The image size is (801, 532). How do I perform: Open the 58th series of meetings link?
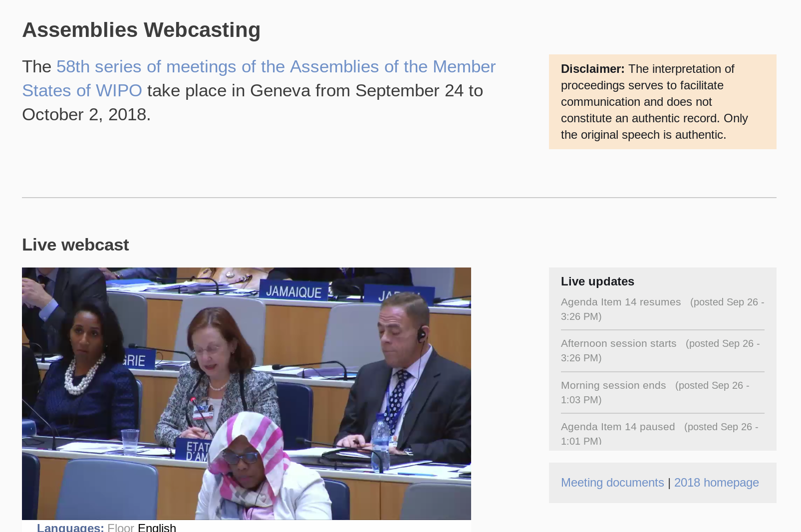[x=274, y=66]
